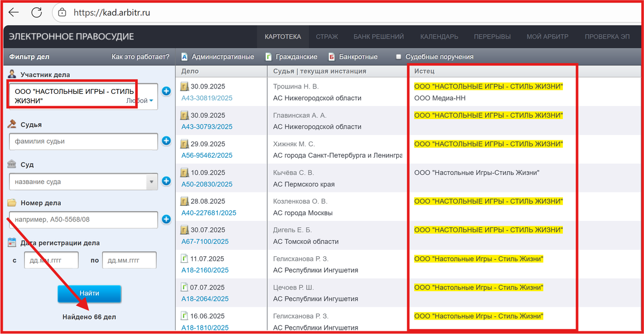Click the Дело column header
Screen dimensions: 644x334
pyautogui.click(x=190, y=71)
